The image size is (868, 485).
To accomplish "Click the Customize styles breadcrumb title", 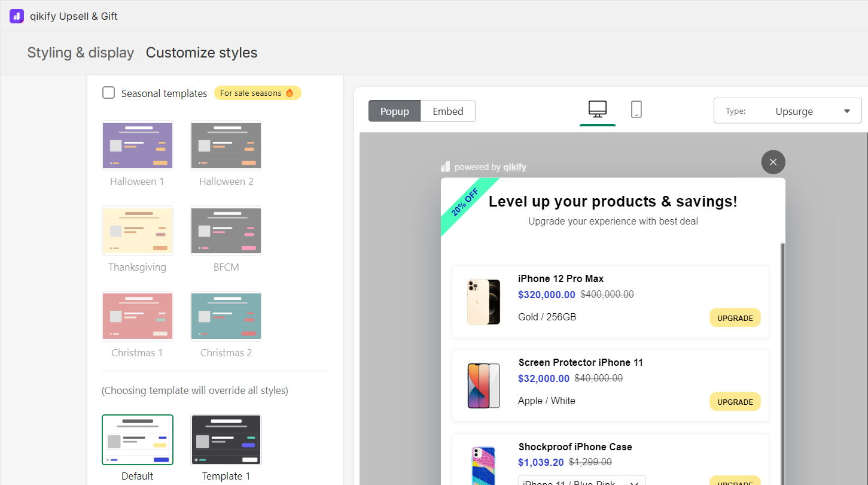I will pyautogui.click(x=202, y=53).
